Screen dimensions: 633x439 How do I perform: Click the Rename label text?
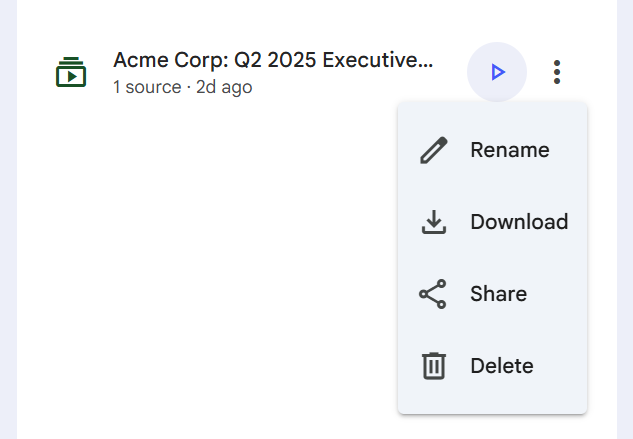[x=510, y=150]
